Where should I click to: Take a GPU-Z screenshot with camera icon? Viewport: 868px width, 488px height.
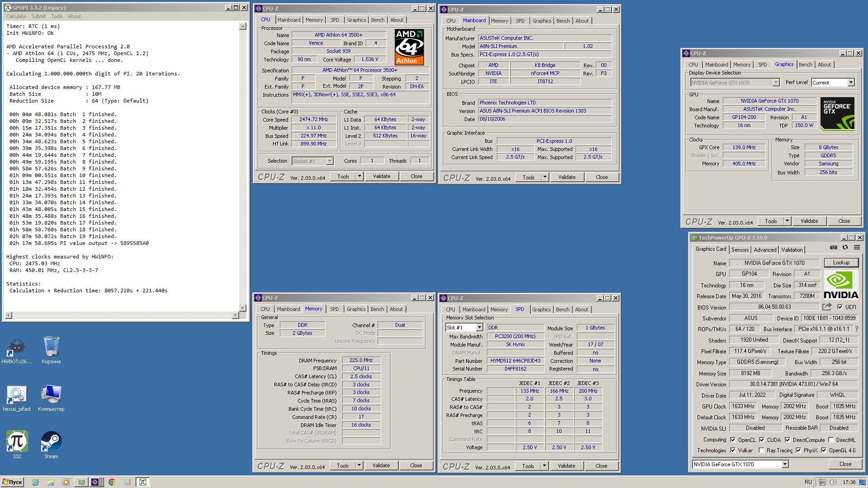(x=833, y=248)
